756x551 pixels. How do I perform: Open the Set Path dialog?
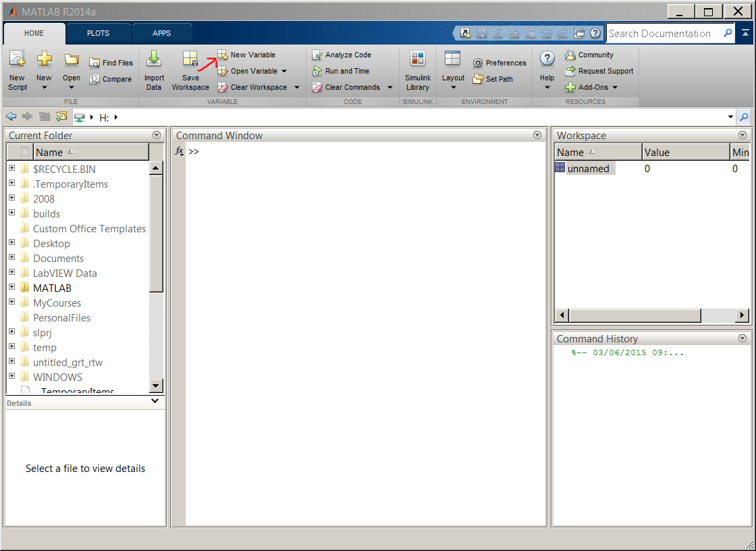click(x=493, y=79)
